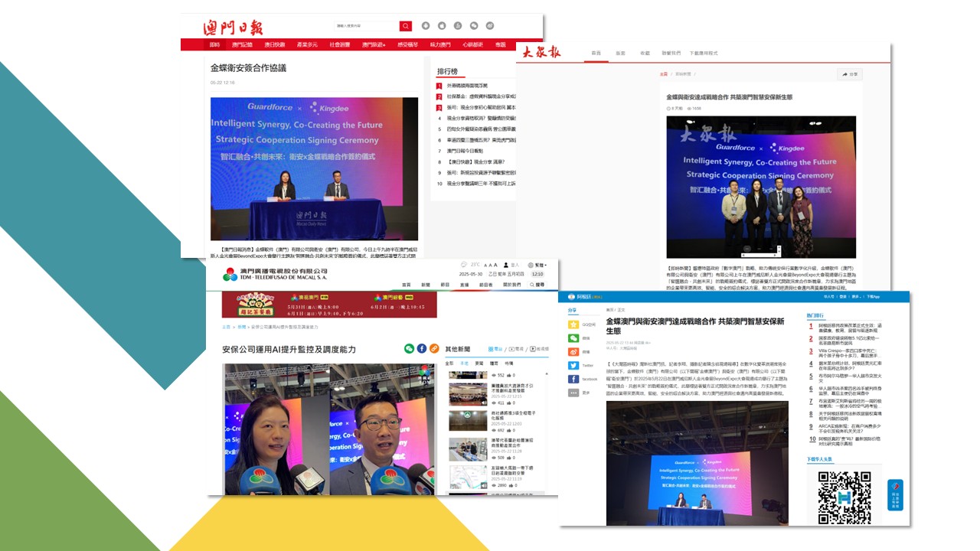The height and width of the screenshot is (551, 980).
Task: Open 澳門旅遊+ in Macao Daily navigation bar
Action: pos(373,45)
